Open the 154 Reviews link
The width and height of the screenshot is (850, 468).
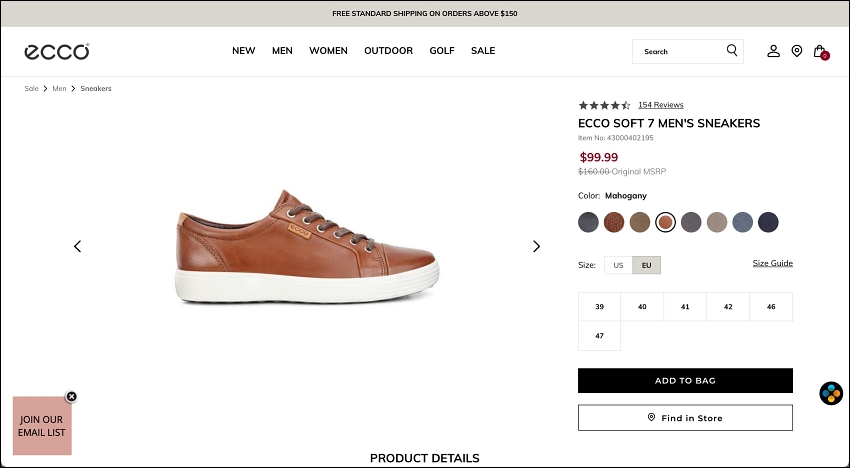click(661, 105)
